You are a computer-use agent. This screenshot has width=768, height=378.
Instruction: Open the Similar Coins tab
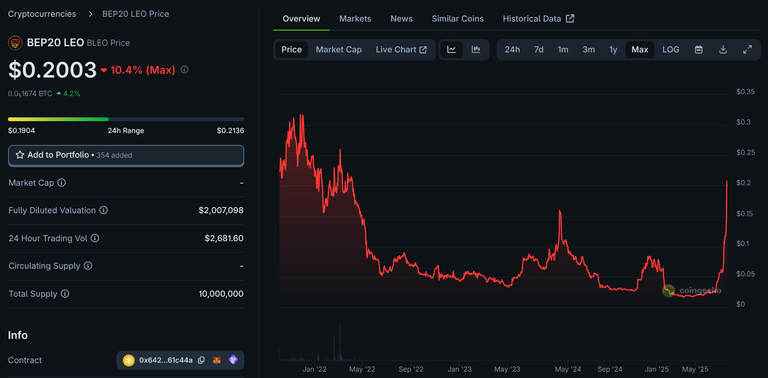457,19
